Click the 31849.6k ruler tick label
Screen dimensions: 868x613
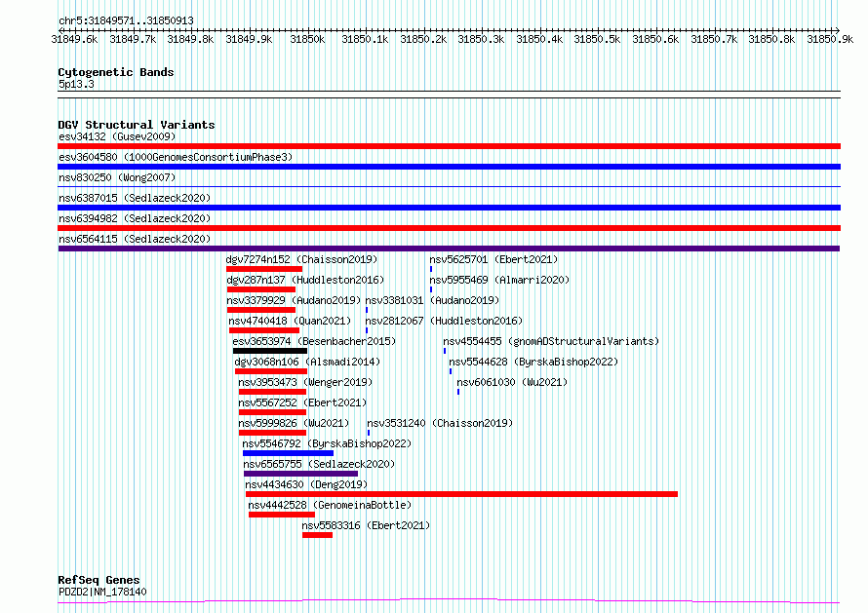[x=74, y=39]
